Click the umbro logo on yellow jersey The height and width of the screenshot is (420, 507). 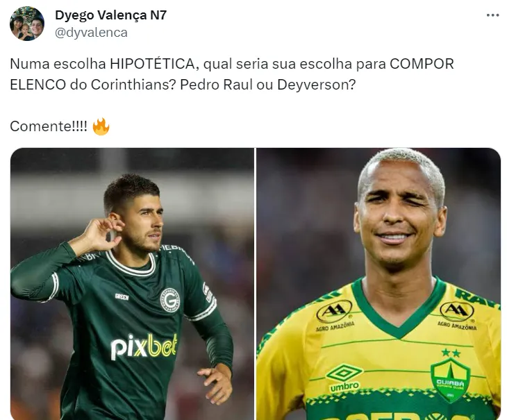[x=344, y=378]
